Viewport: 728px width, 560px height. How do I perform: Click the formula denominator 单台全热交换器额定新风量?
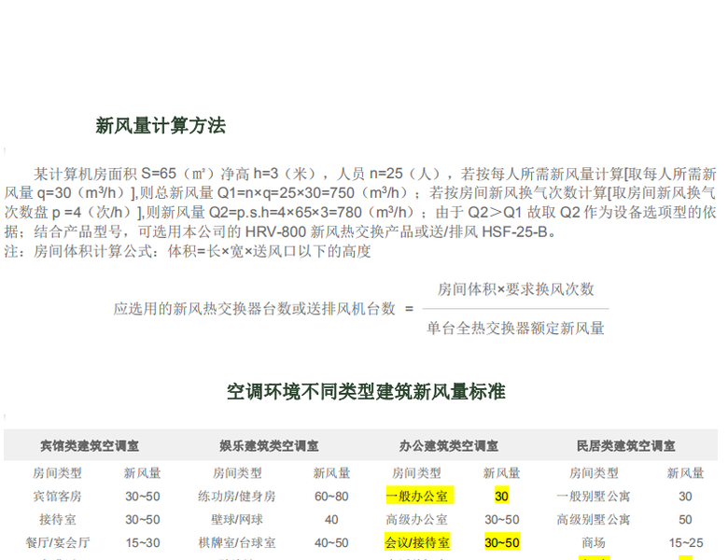coord(515,328)
